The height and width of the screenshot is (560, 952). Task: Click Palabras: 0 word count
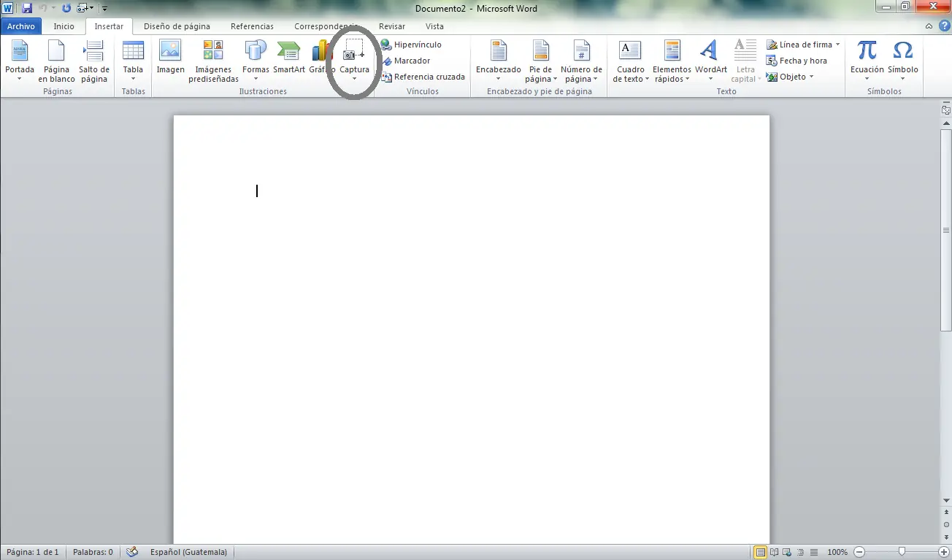(x=93, y=552)
